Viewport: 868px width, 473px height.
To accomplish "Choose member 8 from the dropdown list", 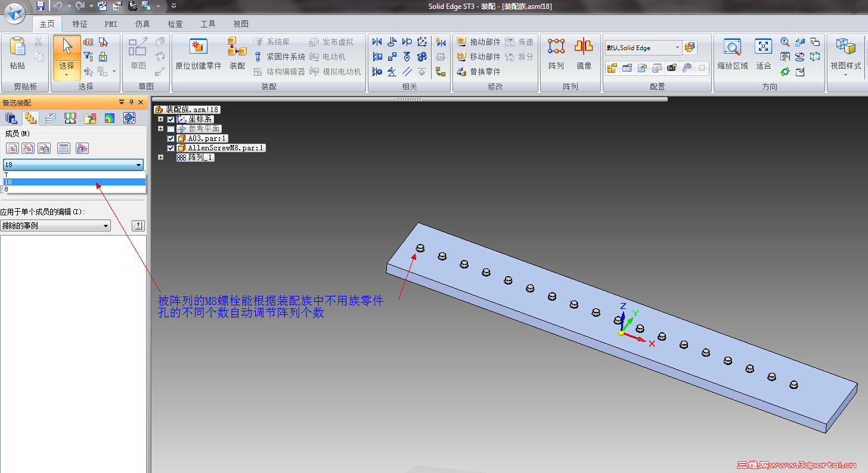I will point(75,189).
